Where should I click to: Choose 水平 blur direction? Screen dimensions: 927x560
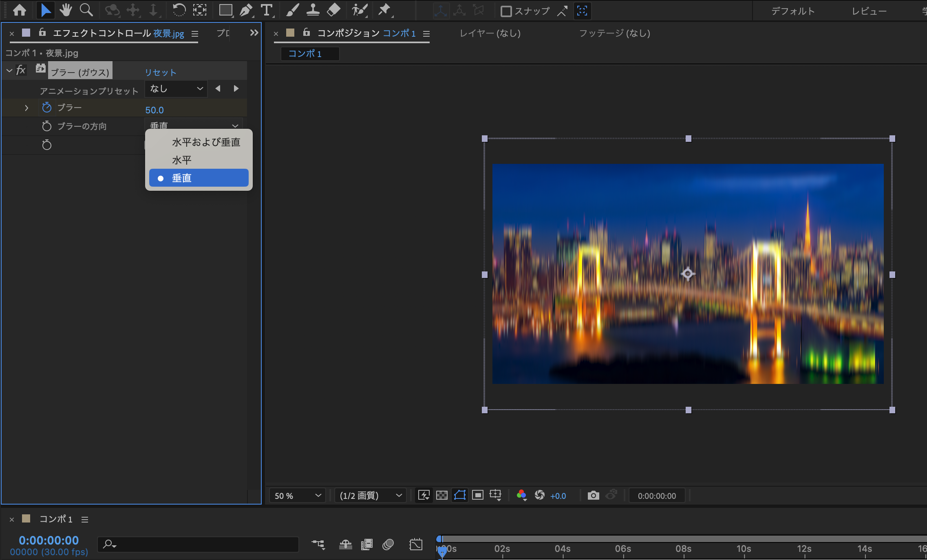coord(199,160)
